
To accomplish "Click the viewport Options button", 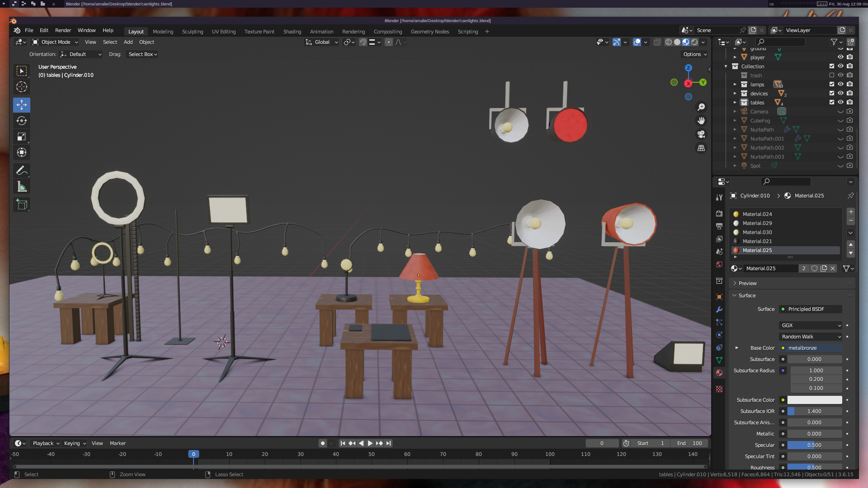I will 695,54.
